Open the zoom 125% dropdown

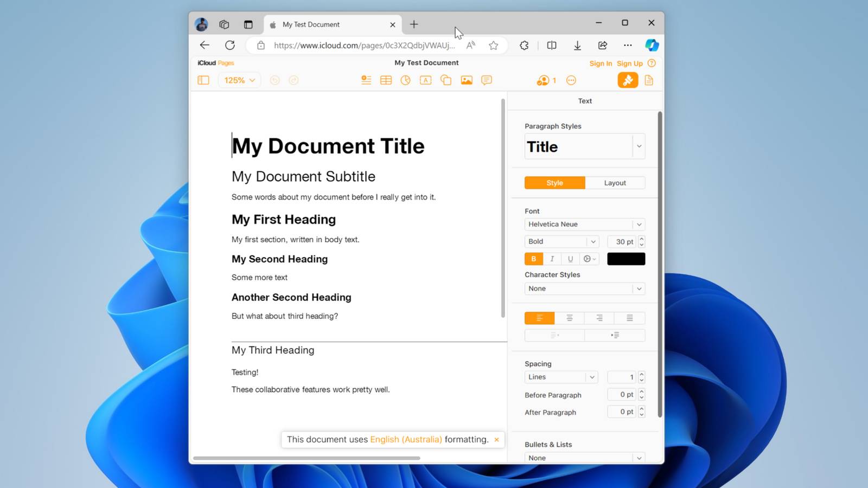[239, 80]
